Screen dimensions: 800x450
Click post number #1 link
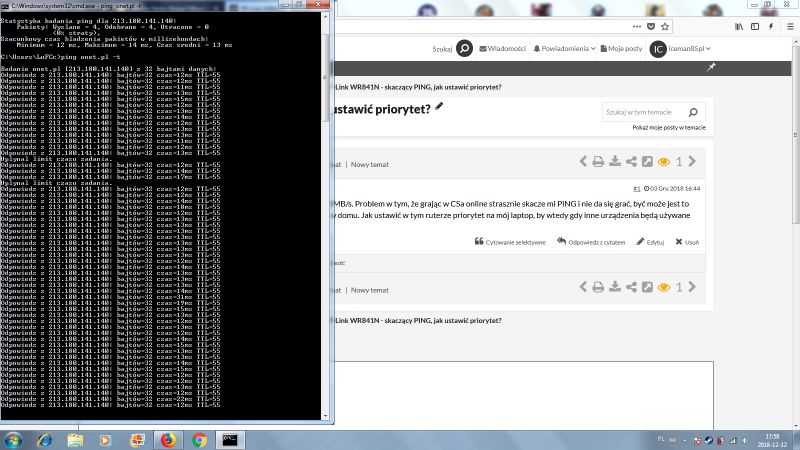636,189
